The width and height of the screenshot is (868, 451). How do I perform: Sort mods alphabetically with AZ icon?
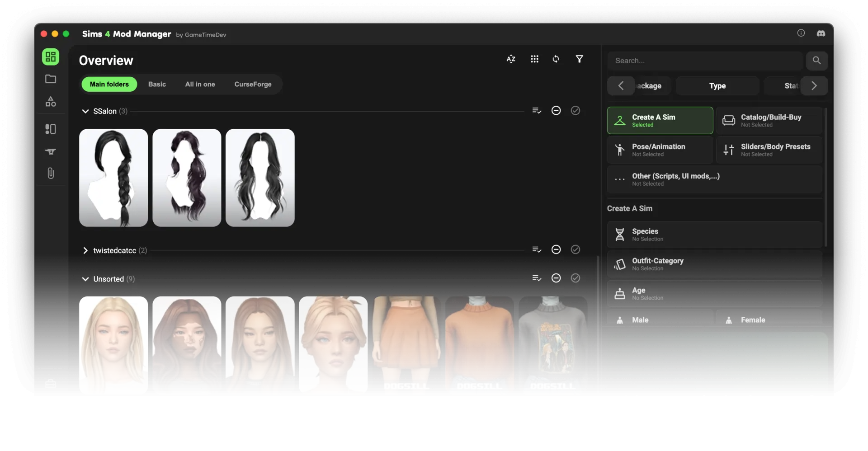pos(511,59)
